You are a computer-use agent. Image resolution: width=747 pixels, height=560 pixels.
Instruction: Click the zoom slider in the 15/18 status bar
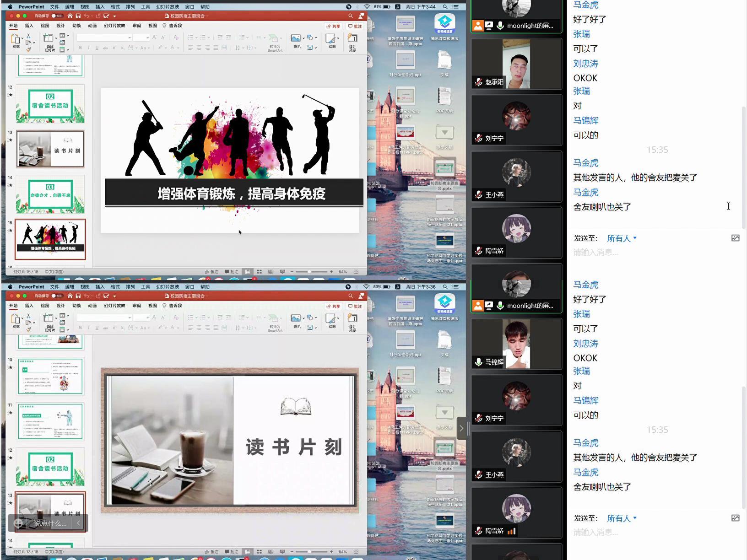[x=310, y=272]
